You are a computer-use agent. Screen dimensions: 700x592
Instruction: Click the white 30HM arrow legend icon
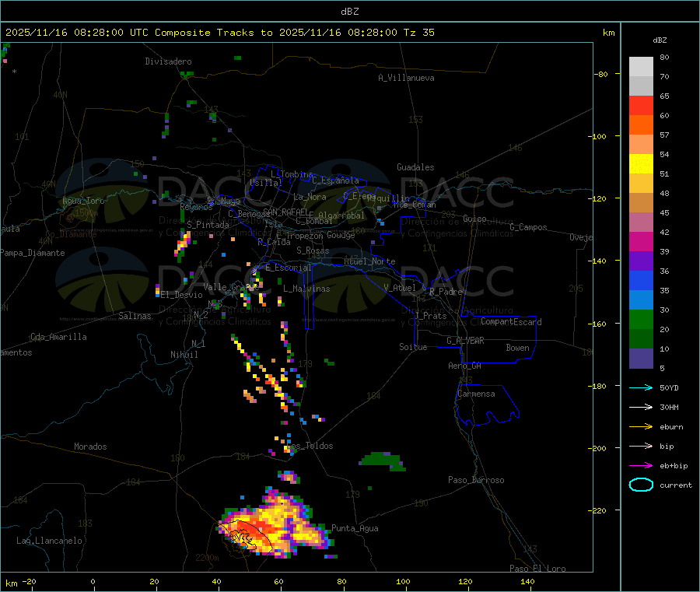click(x=641, y=407)
